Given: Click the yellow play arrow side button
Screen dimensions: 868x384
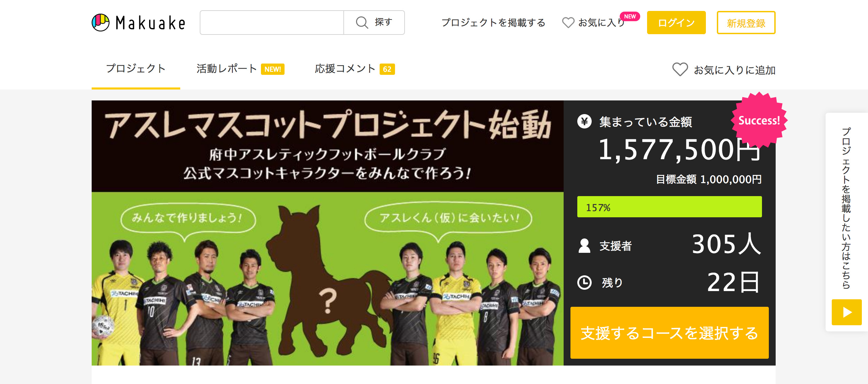Looking at the screenshot, I should tap(846, 312).
